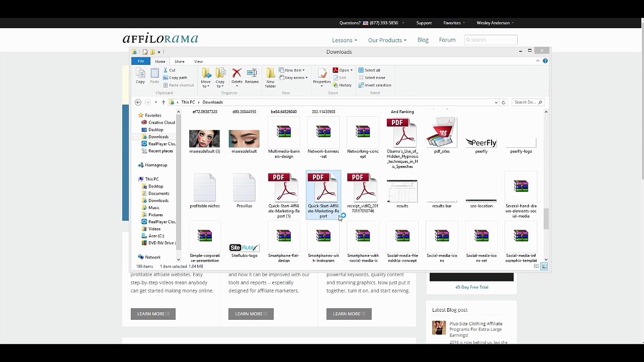Switch to the Home ribbon tab
644x362 pixels.
(160, 61)
